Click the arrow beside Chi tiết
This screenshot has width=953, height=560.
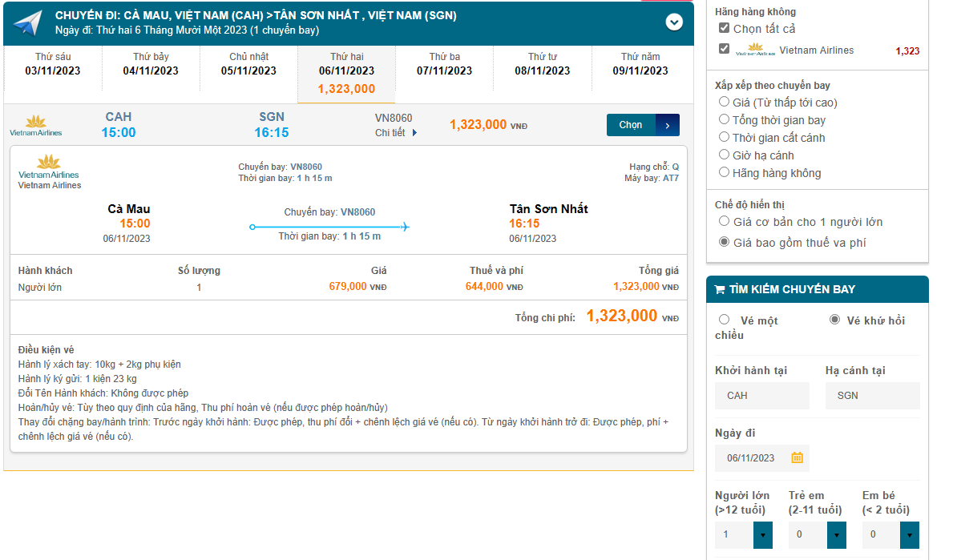[x=415, y=133]
